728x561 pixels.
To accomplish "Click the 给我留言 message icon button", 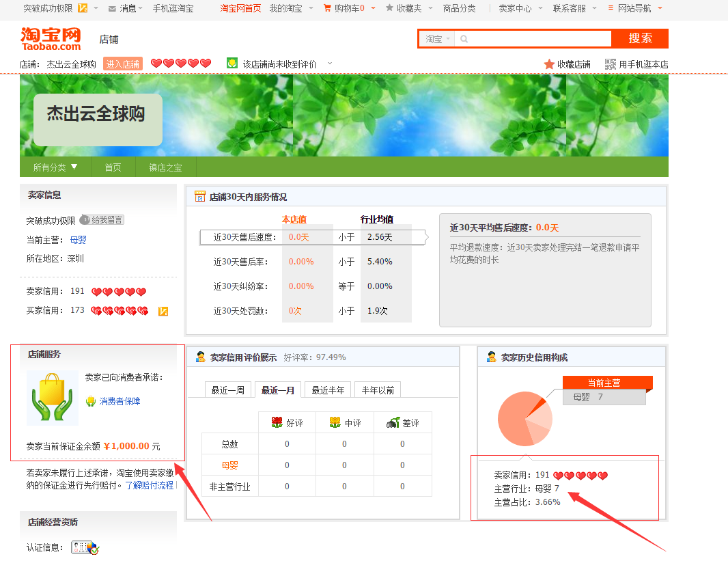I will (x=102, y=219).
